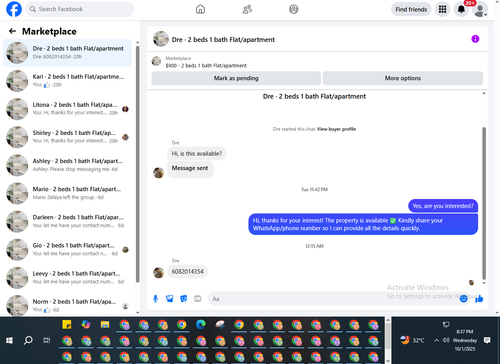
Task: Click the Mark as pending button
Action: click(x=236, y=78)
